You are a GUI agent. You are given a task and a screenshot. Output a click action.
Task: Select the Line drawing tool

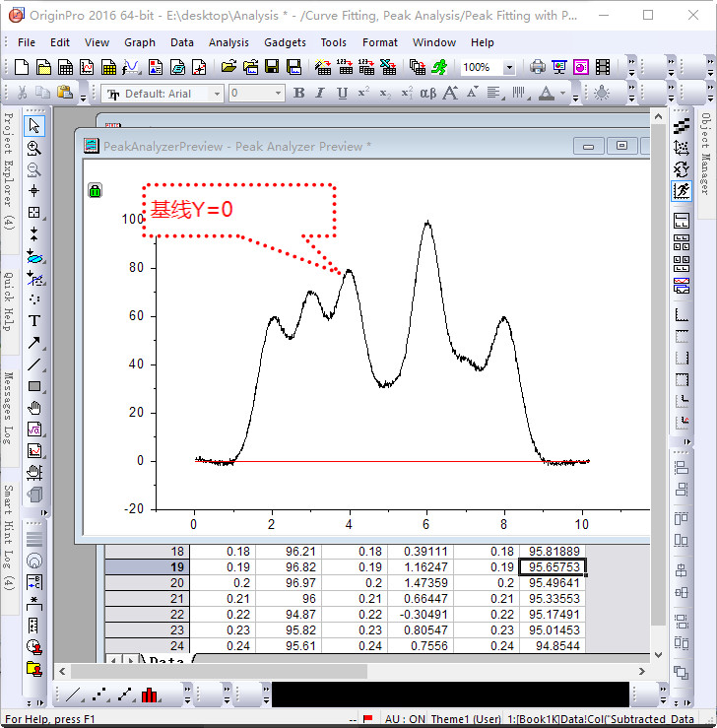click(x=33, y=364)
